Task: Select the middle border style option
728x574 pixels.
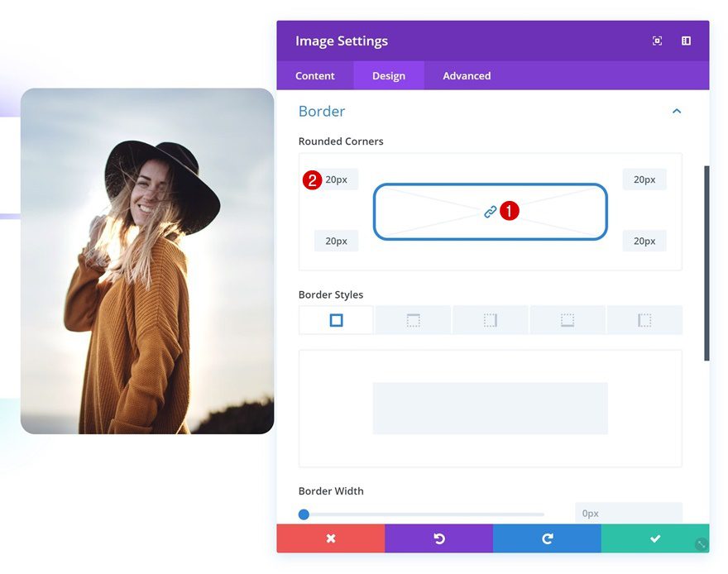Action: pos(490,319)
